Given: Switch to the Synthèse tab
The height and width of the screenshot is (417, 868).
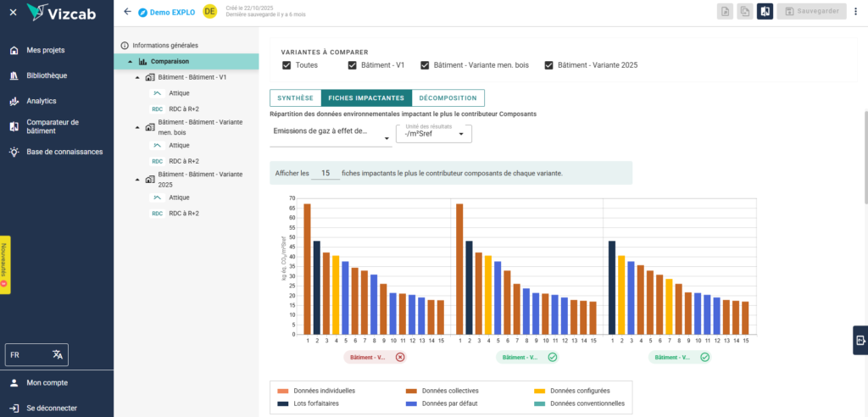Looking at the screenshot, I should pos(295,98).
